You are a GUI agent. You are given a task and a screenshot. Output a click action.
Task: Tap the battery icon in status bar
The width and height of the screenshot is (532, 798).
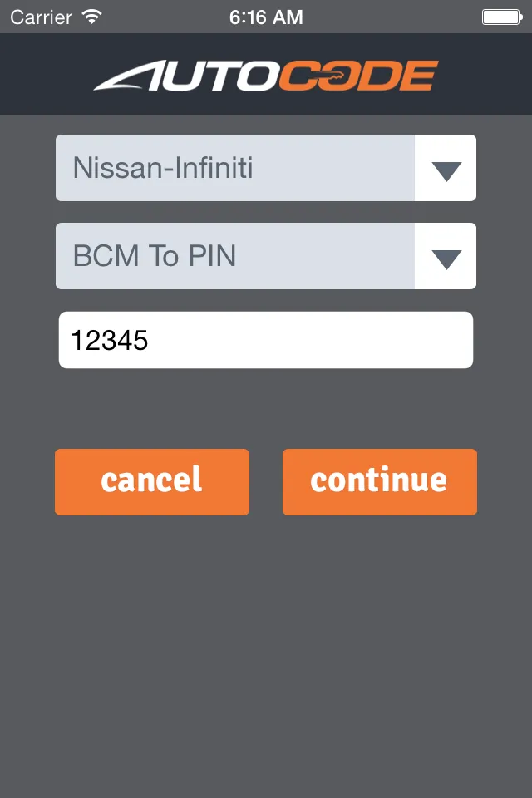coord(500,17)
